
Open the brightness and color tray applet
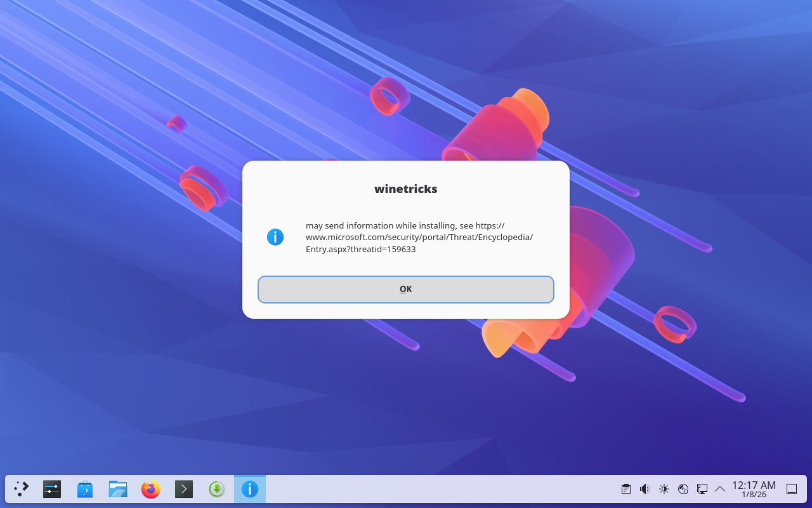tap(664, 489)
